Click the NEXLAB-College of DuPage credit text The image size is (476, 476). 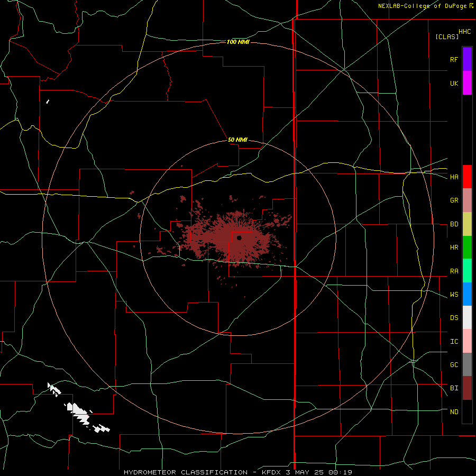pos(422,6)
